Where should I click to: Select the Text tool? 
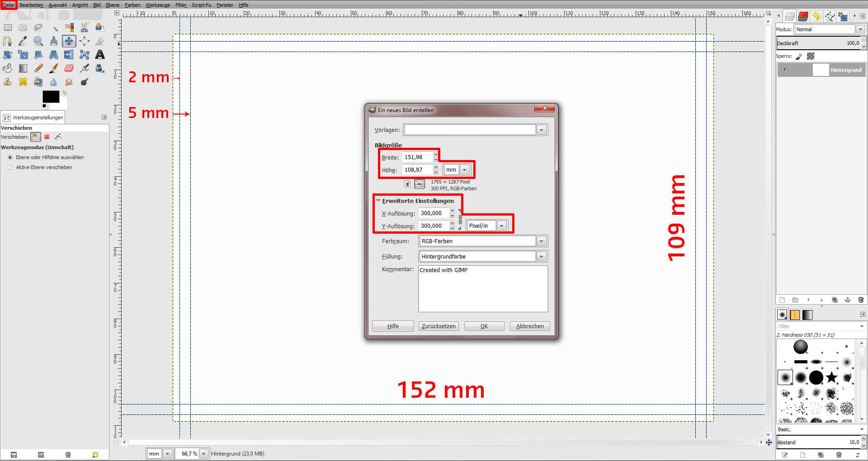pos(99,55)
